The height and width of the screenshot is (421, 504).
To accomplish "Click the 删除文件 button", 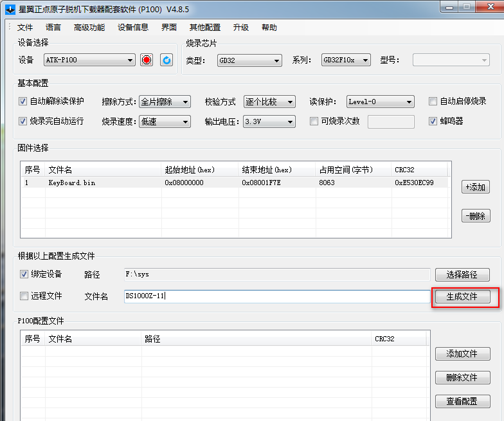I will click(463, 378).
